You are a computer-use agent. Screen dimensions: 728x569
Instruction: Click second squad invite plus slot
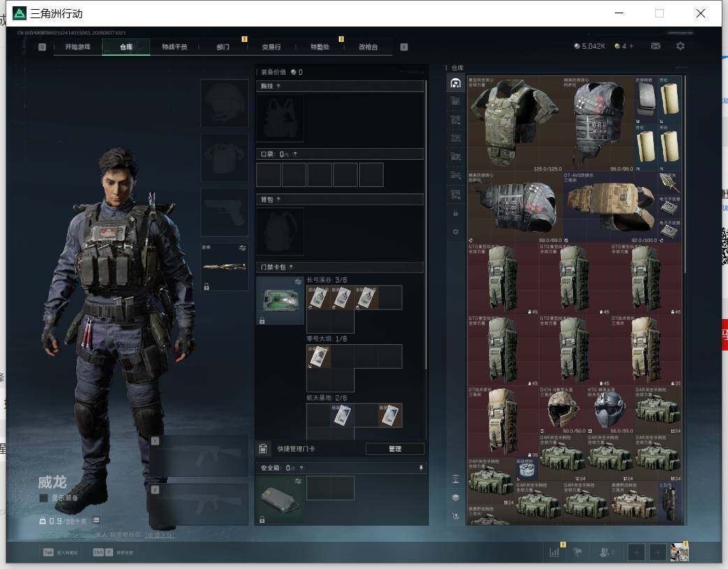click(x=657, y=552)
